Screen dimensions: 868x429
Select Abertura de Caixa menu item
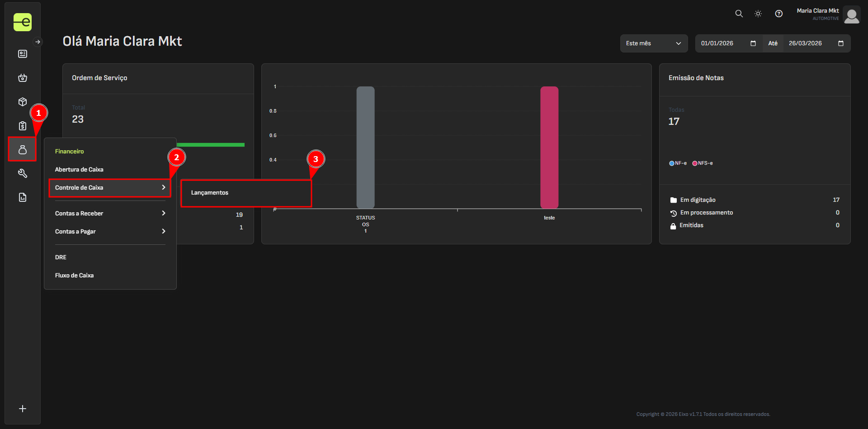[x=79, y=170]
